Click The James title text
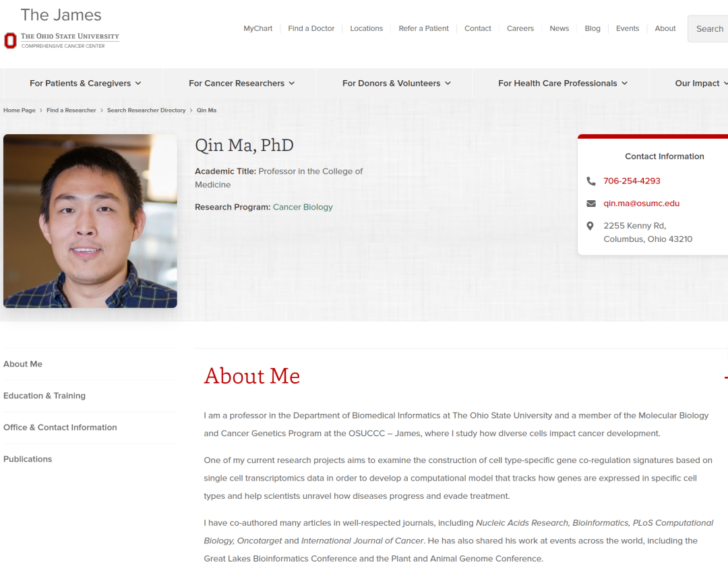The width and height of the screenshot is (728, 579). [x=61, y=15]
